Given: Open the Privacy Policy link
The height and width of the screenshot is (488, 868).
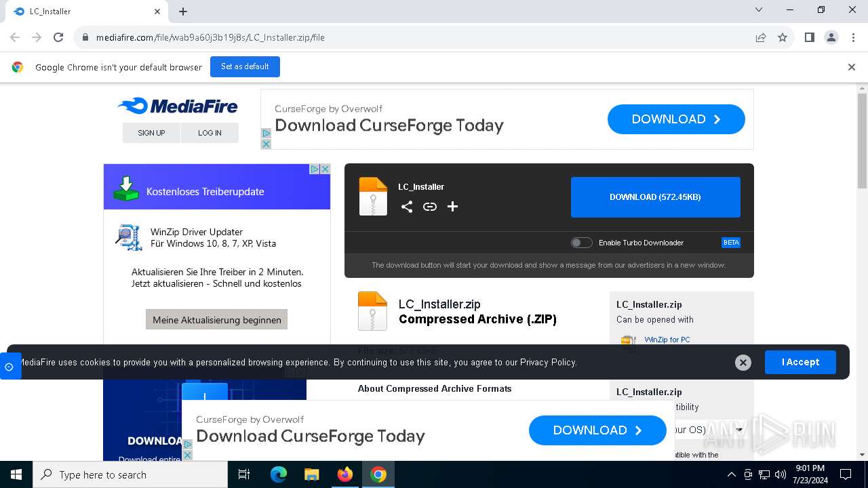Looking at the screenshot, I should [x=547, y=362].
